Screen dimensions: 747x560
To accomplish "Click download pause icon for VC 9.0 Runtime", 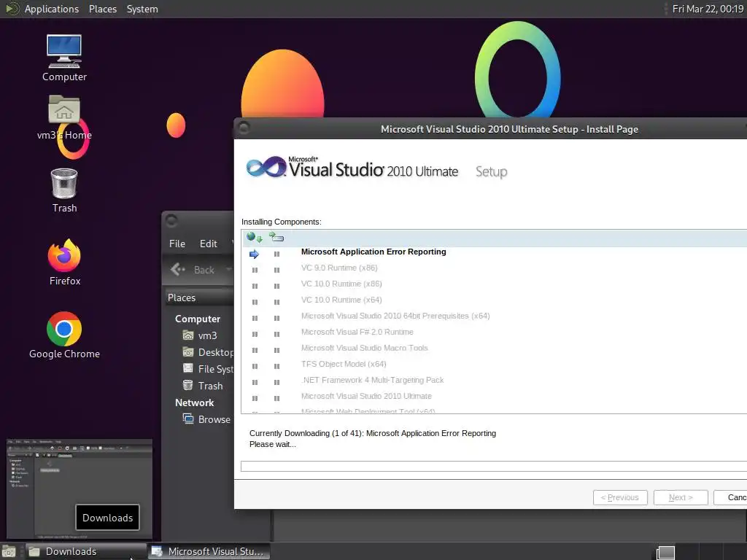I will click(x=255, y=271).
